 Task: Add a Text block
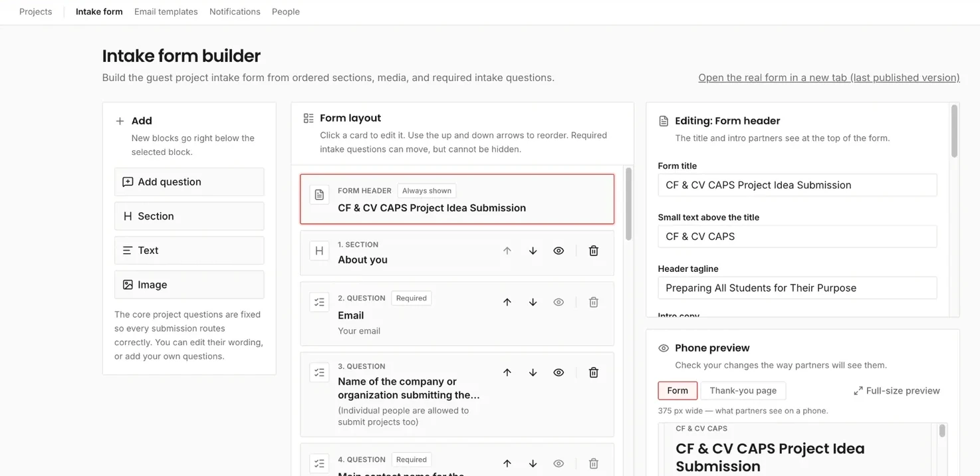(x=189, y=251)
